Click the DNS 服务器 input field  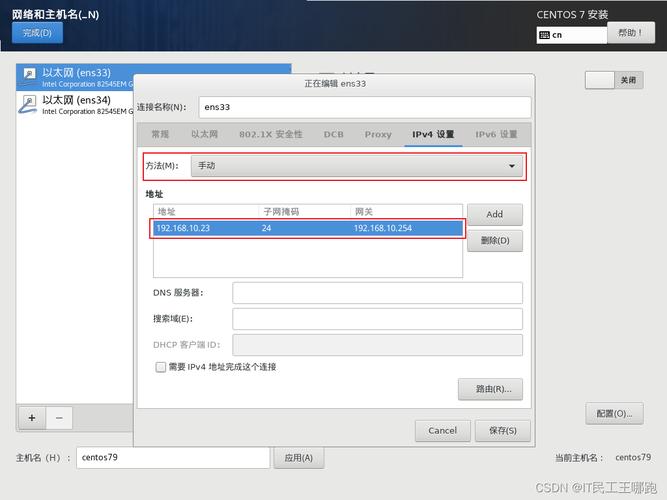(377, 293)
